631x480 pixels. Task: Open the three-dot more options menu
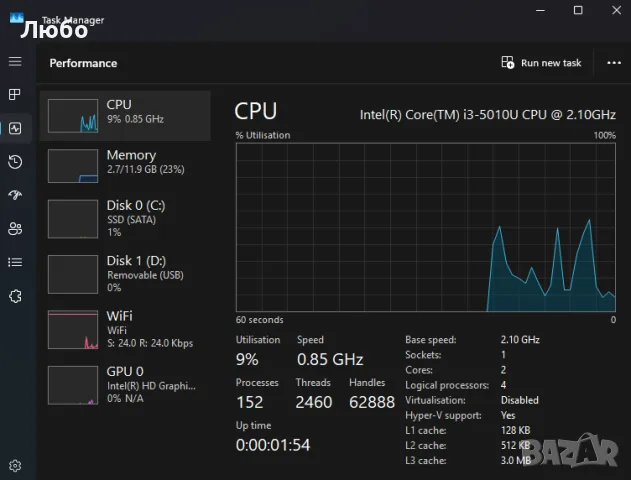tap(614, 63)
